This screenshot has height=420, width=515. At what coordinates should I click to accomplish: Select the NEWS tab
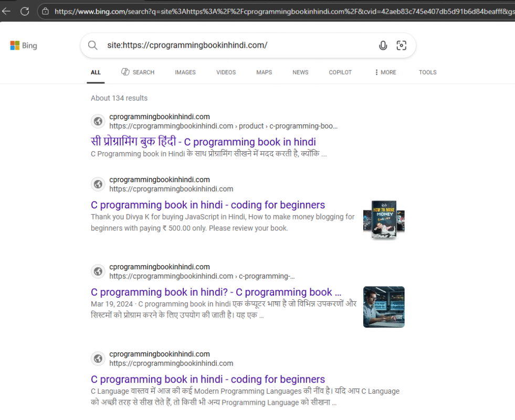coord(300,72)
